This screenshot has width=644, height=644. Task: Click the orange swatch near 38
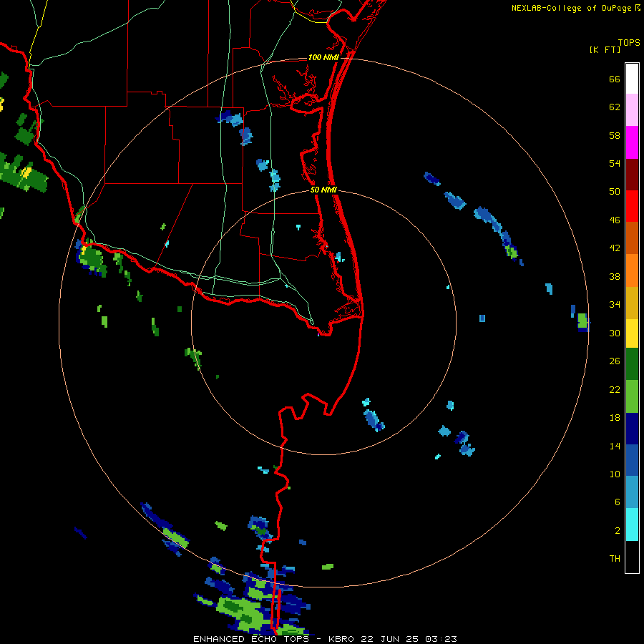(632, 270)
